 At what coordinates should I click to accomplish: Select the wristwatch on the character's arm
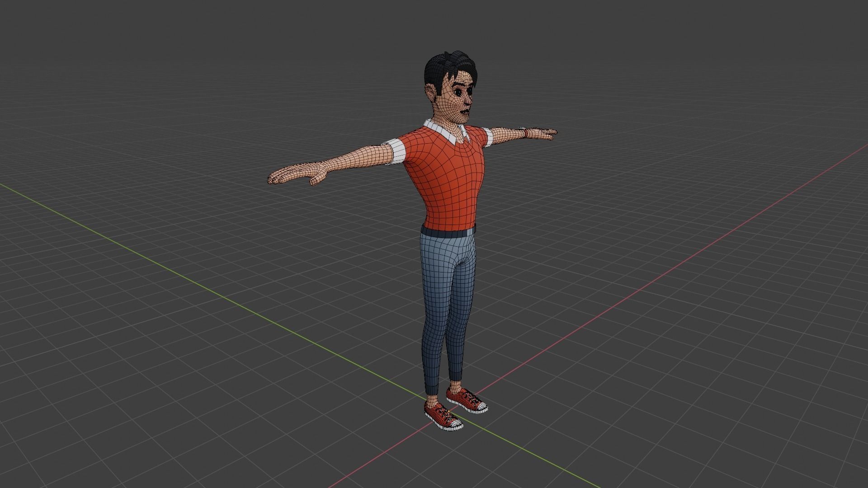(x=525, y=132)
